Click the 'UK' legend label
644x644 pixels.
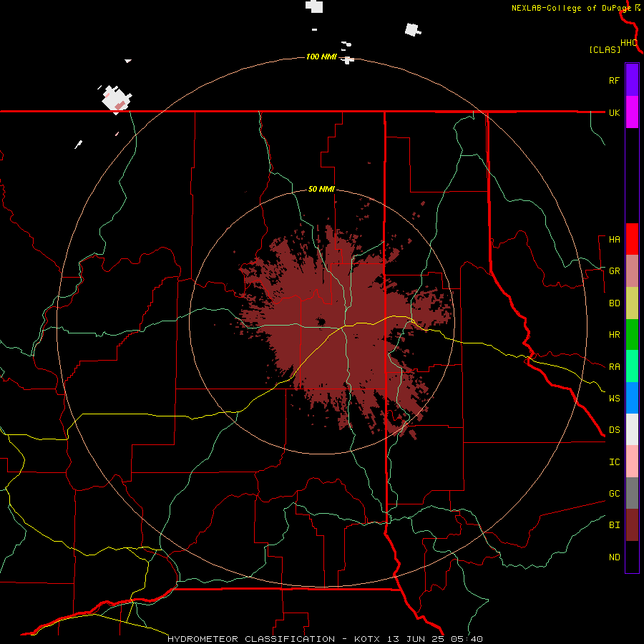coord(614,112)
